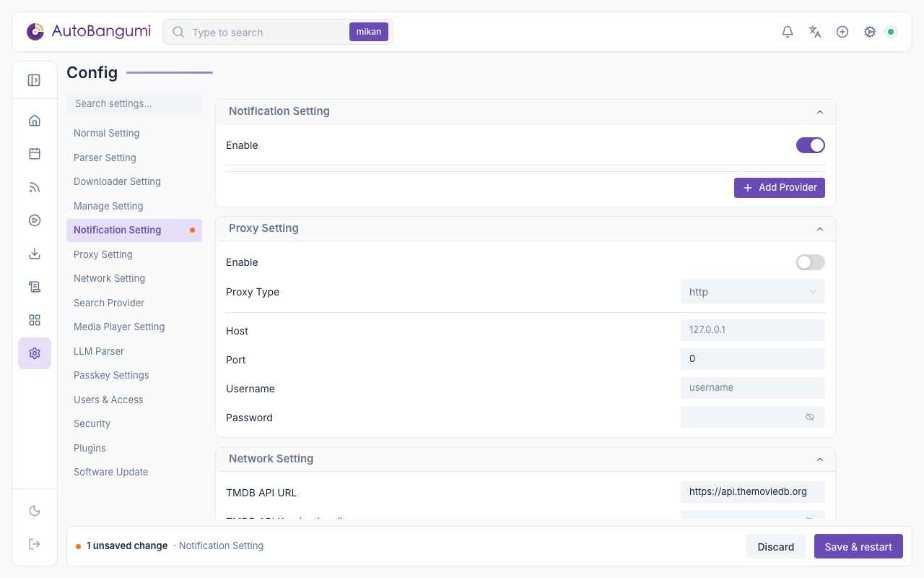924x578 pixels.
Task: Select Normal Setting in the config menu
Action: tap(134, 133)
